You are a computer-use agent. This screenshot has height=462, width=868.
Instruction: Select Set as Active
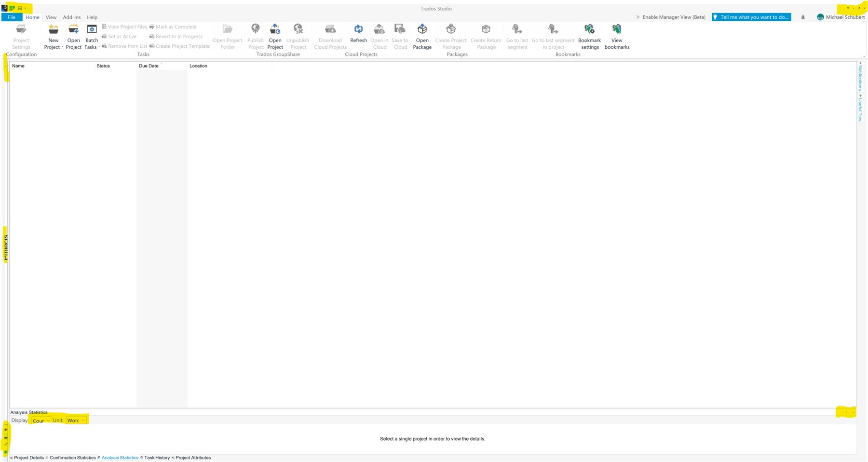click(x=119, y=37)
